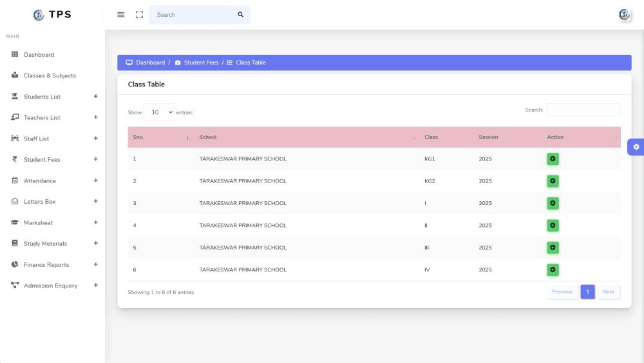Open Dashboard from the sidebar menu
The height and width of the screenshot is (363, 644).
coord(39,55)
